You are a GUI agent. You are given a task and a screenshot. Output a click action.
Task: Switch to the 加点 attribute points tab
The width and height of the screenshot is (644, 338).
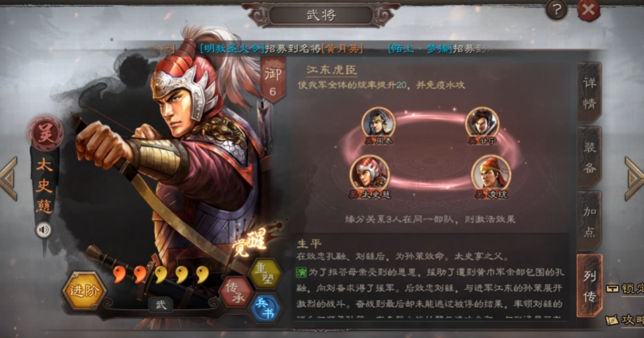coord(590,221)
